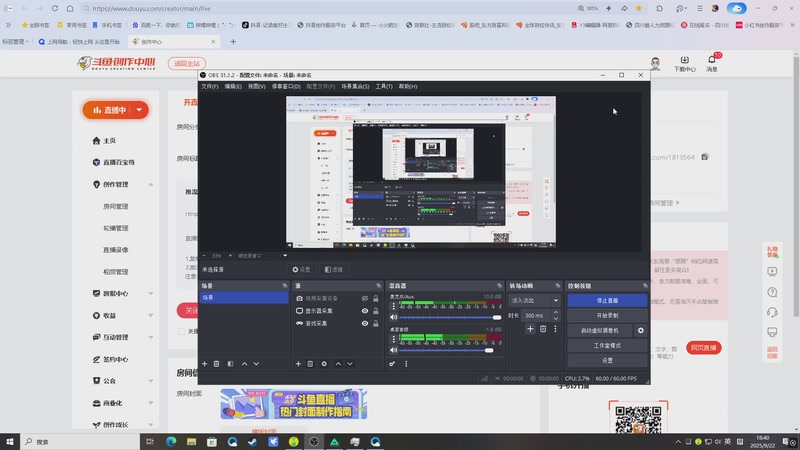Undock the Scenes panel with its pop-out icon

click(285, 286)
